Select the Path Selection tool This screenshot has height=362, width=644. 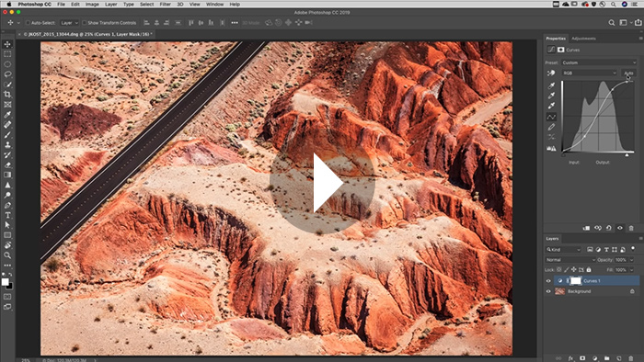pos(7,225)
